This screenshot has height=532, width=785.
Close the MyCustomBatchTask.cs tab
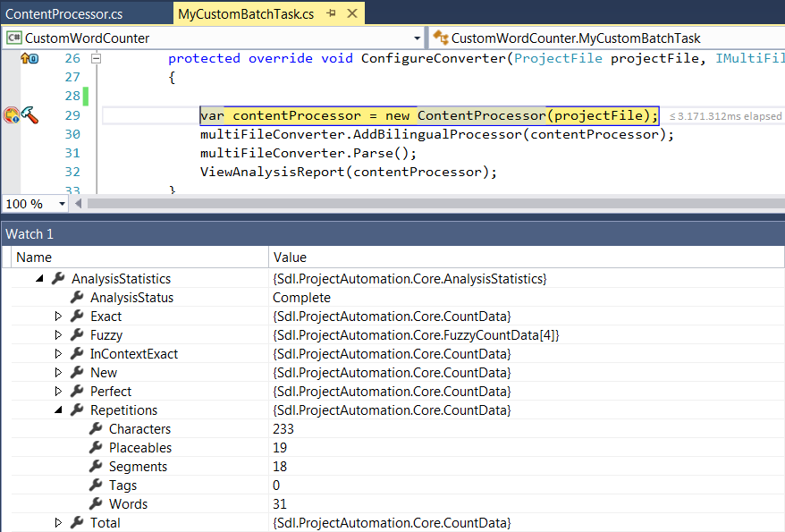click(350, 13)
